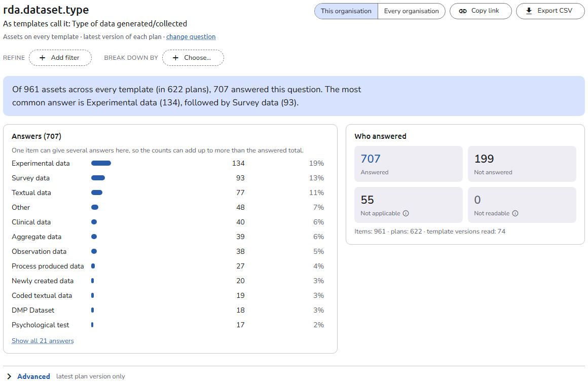Click the 13% value for Survey data

(x=316, y=178)
